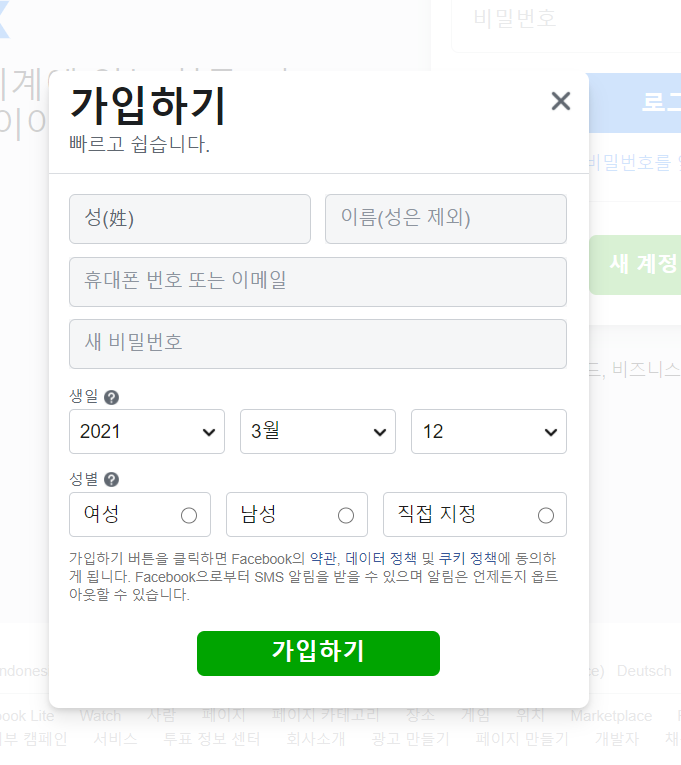681x765 pixels.
Task: Click the 빠르고 쉽습니다. subtitle text
Action: (140, 144)
